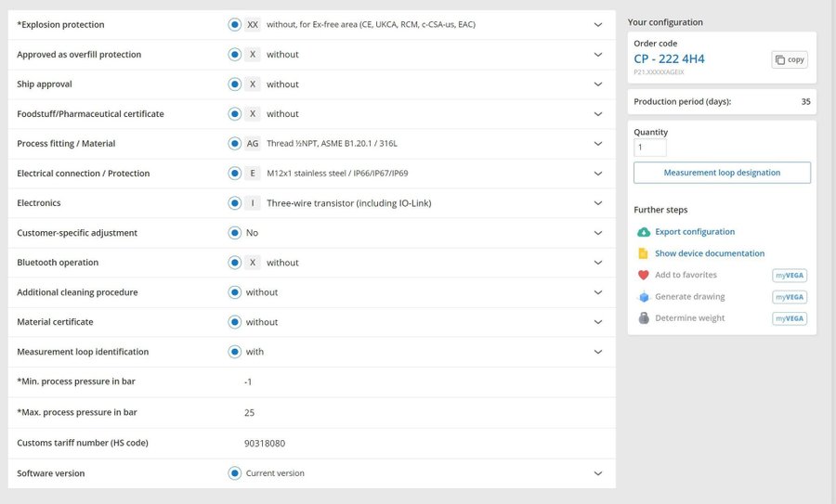Expand the Electronics options chevron
This screenshot has height=504, width=836.
tap(598, 203)
